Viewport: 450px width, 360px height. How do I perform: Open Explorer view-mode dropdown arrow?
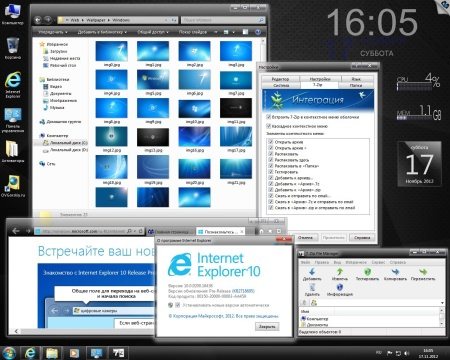233,32
